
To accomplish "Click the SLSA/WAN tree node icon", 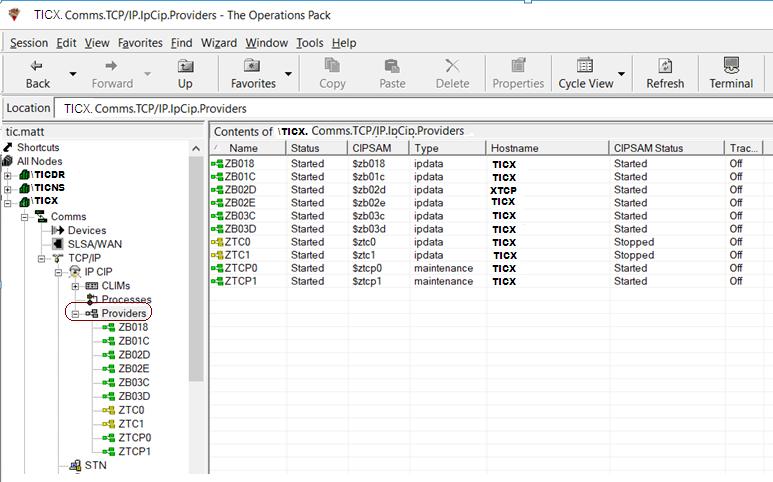I will tap(57, 244).
